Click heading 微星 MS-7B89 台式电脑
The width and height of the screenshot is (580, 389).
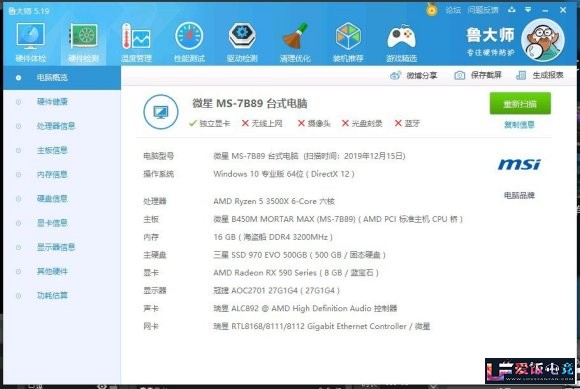[250, 104]
